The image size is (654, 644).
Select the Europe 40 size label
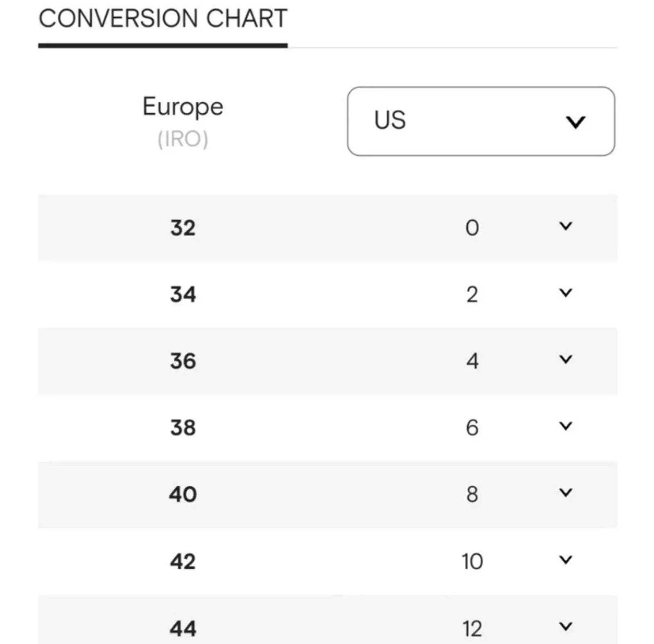coord(183,494)
